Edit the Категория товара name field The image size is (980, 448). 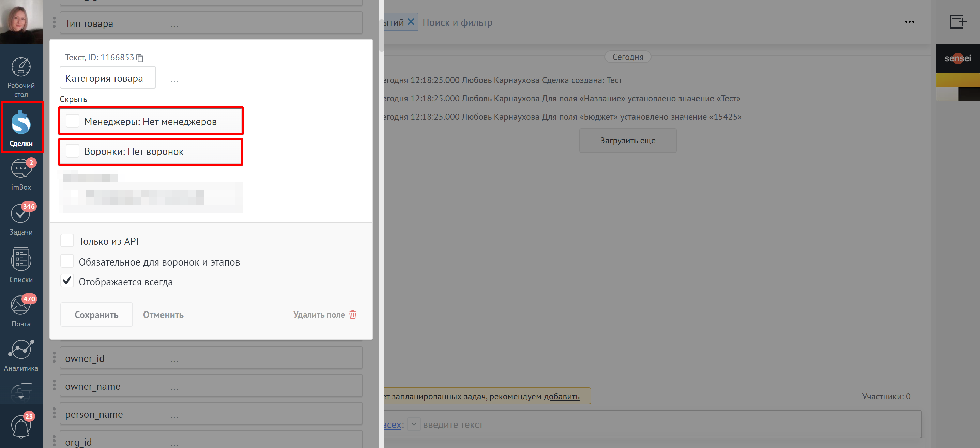[x=108, y=78]
